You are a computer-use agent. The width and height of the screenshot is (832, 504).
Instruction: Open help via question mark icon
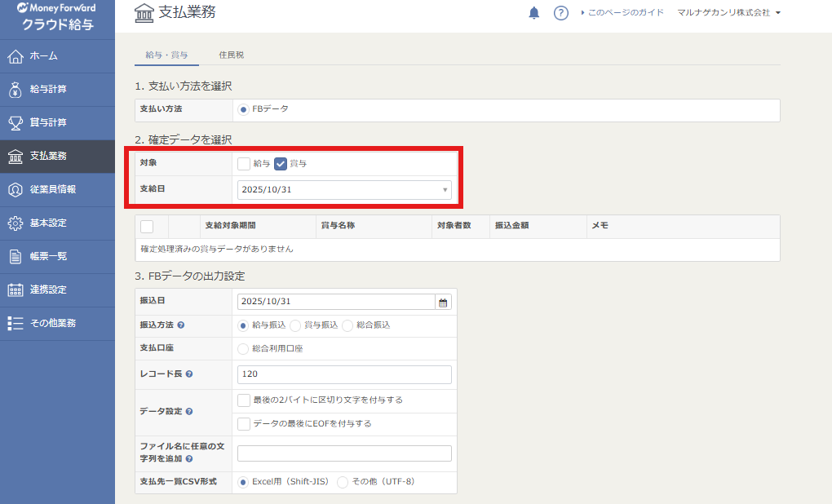[560, 12]
